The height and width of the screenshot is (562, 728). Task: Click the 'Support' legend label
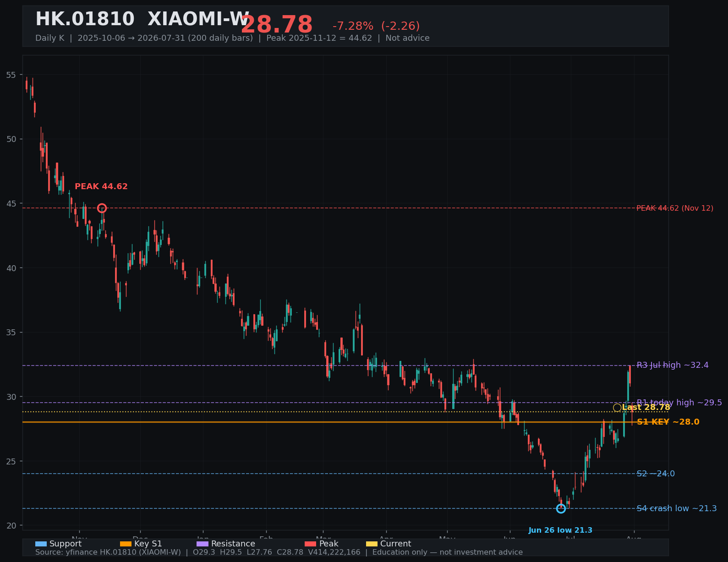click(66, 544)
